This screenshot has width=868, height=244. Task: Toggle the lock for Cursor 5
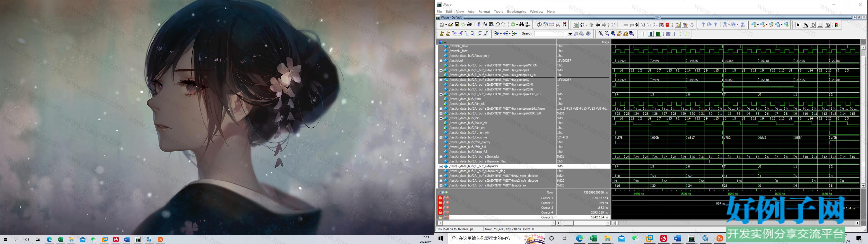(440, 217)
